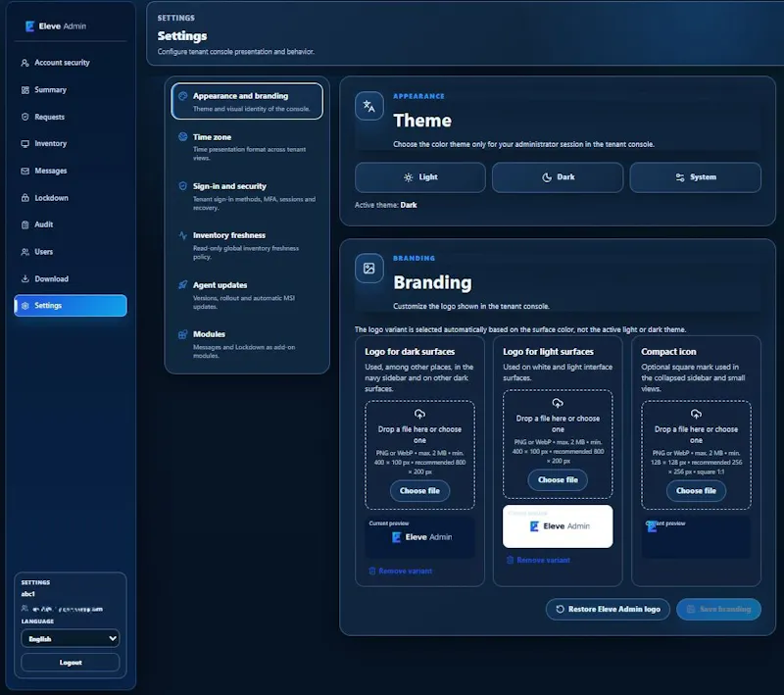This screenshot has height=695, width=784.
Task: Click the image icon in Branding card
Action: 369,268
